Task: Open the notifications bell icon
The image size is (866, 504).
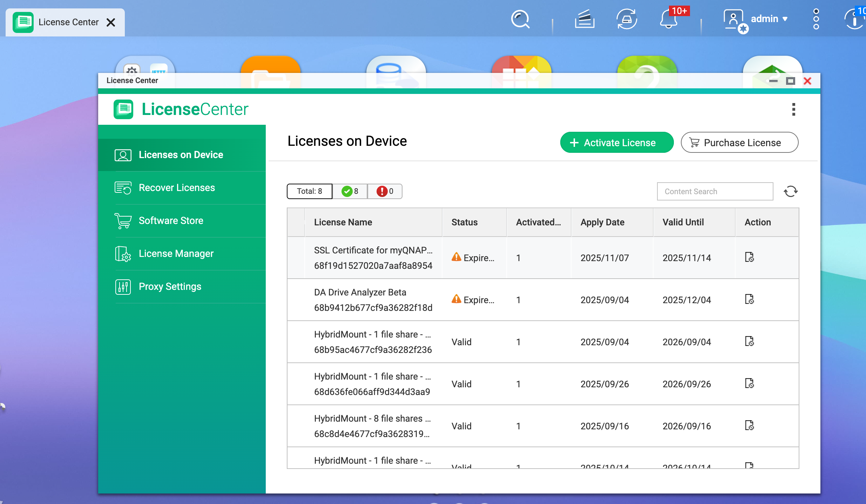Action: [669, 19]
